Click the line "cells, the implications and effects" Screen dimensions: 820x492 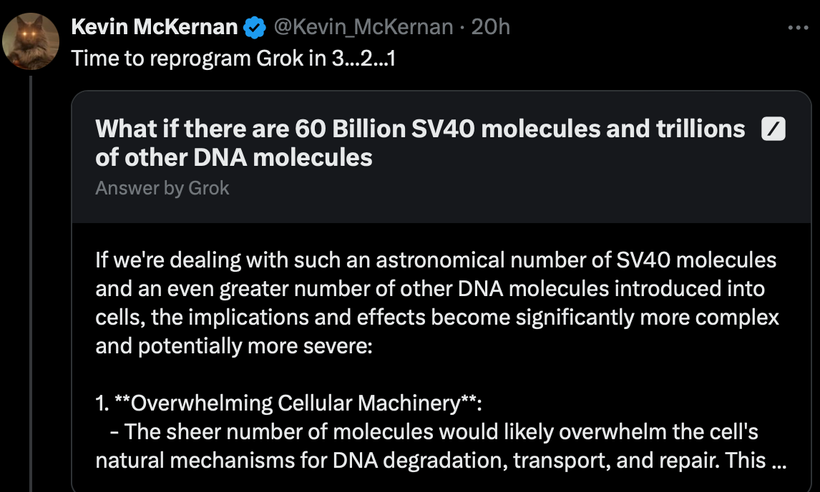pyautogui.click(x=437, y=319)
